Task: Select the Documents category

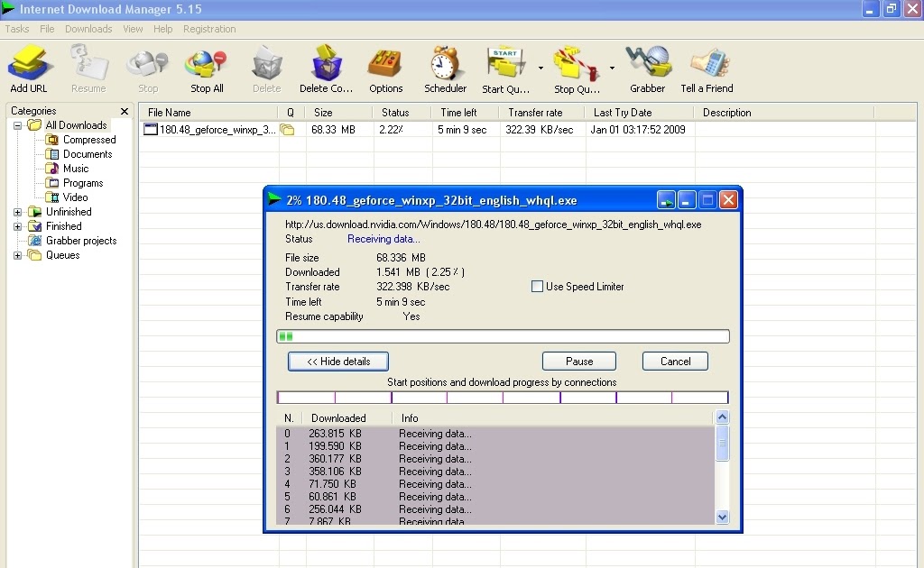Action: [79, 154]
